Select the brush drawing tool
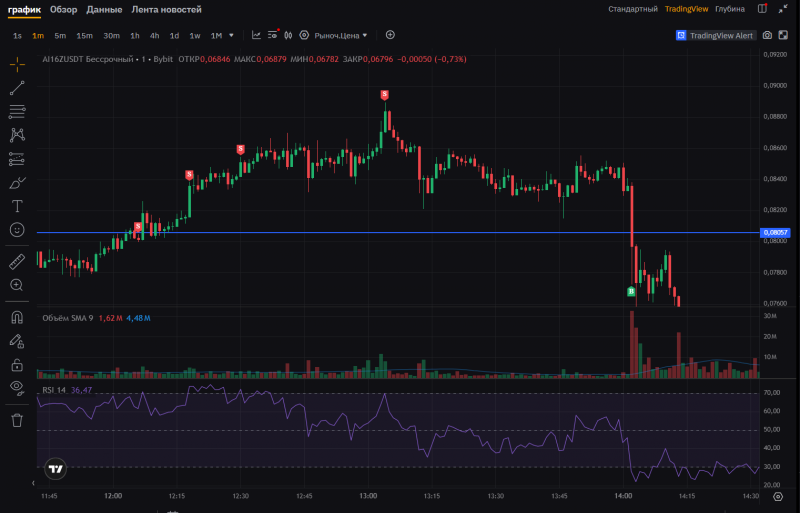The image size is (800, 513). point(17,183)
